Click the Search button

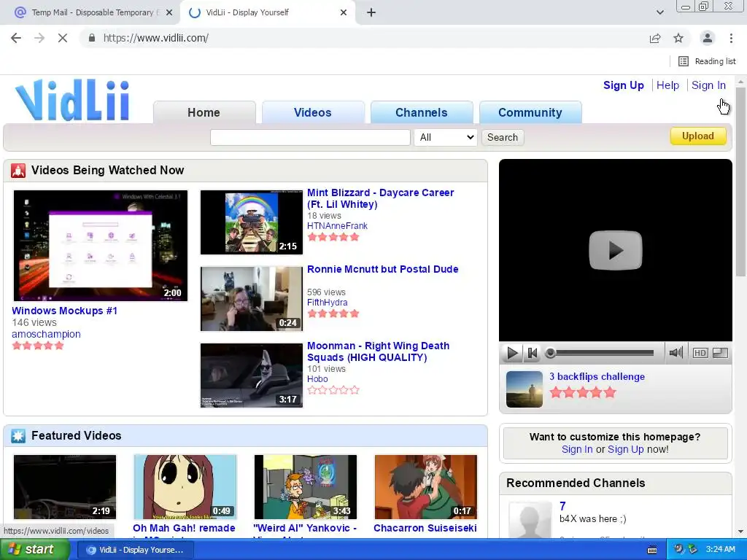[503, 138]
